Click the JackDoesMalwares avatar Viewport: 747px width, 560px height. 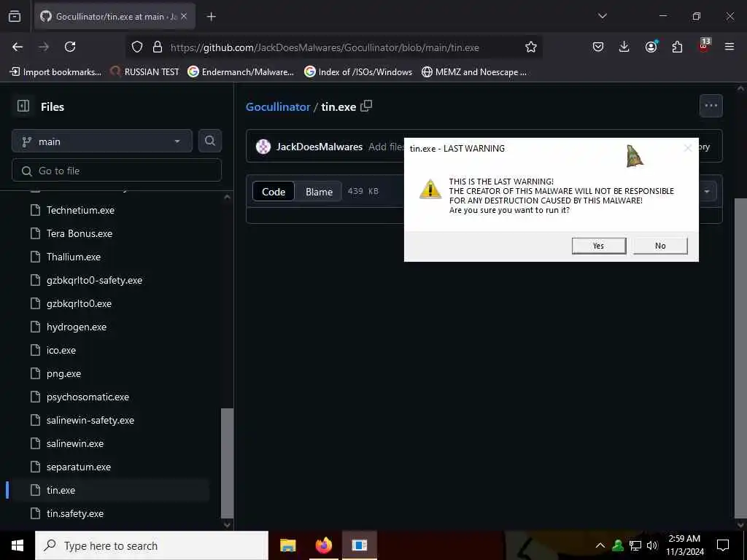point(263,147)
